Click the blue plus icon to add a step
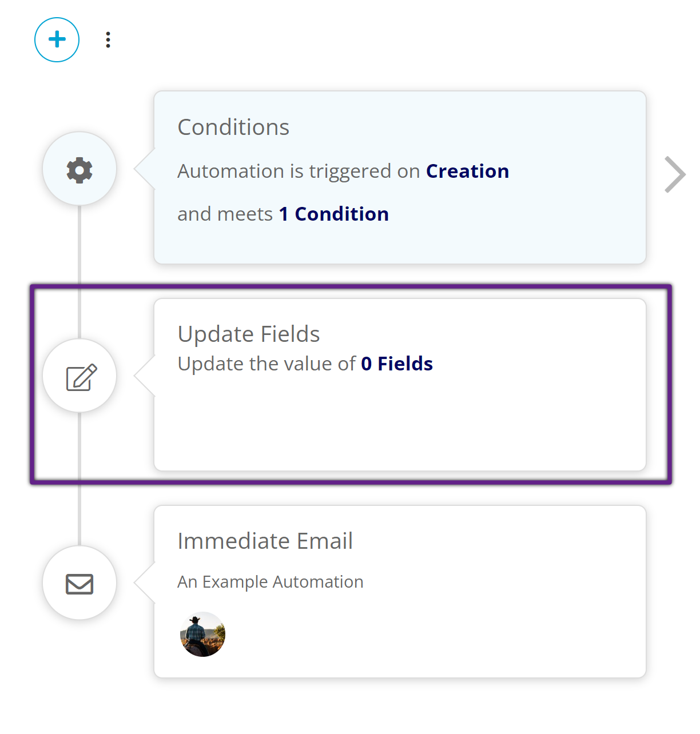Screen dimensions: 700x734 point(57,39)
